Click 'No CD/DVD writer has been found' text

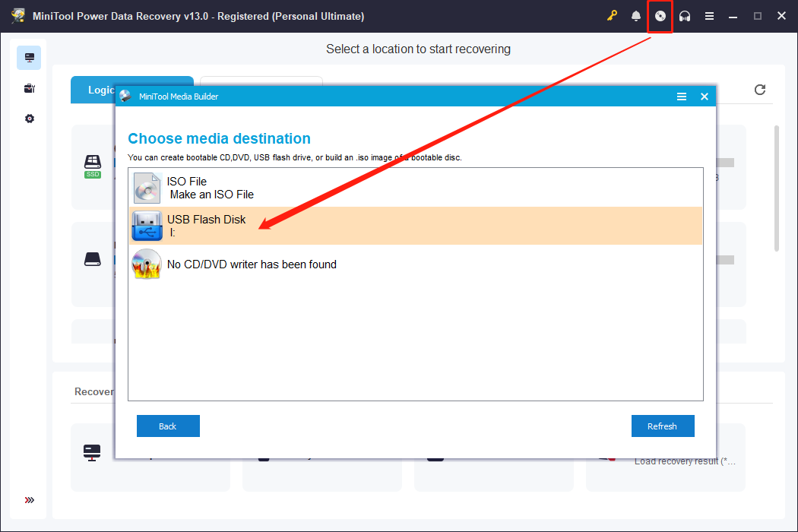(x=252, y=264)
